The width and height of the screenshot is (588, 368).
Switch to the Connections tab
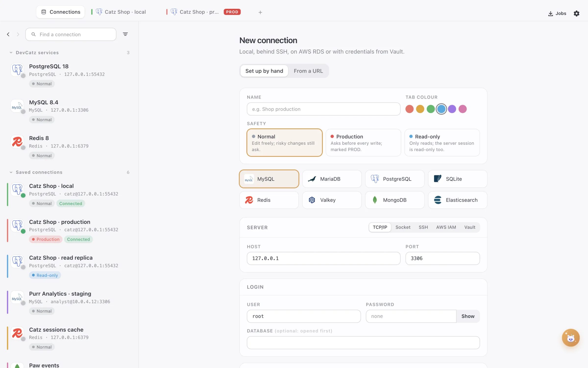click(61, 12)
